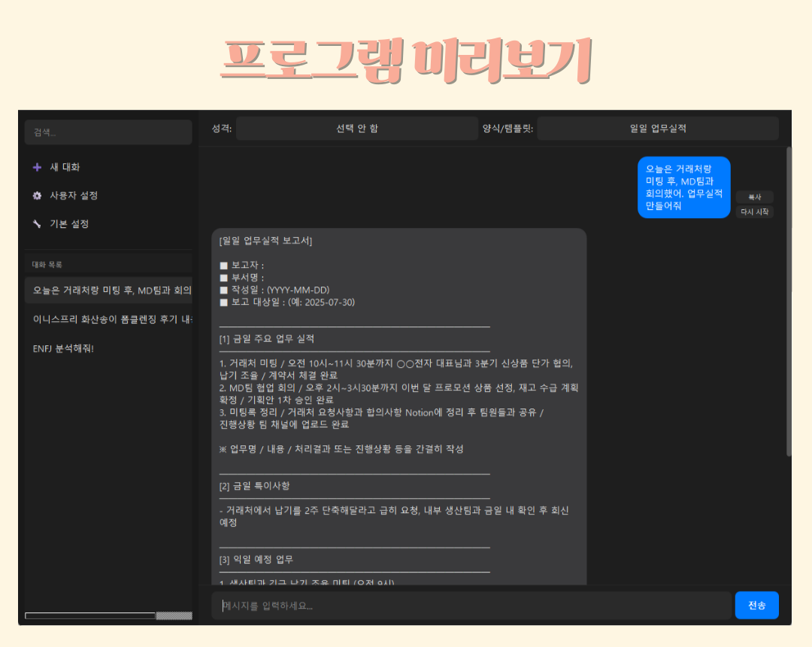Select the 오늘은 거래처랑 미팅 conversation
Viewport: 812px width, 647px height.
click(x=108, y=289)
